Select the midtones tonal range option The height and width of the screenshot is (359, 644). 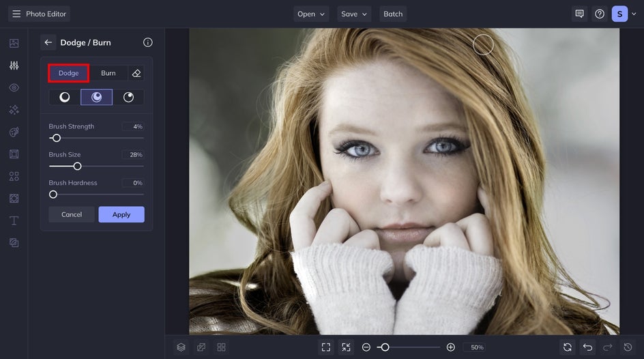pyautogui.click(x=96, y=98)
